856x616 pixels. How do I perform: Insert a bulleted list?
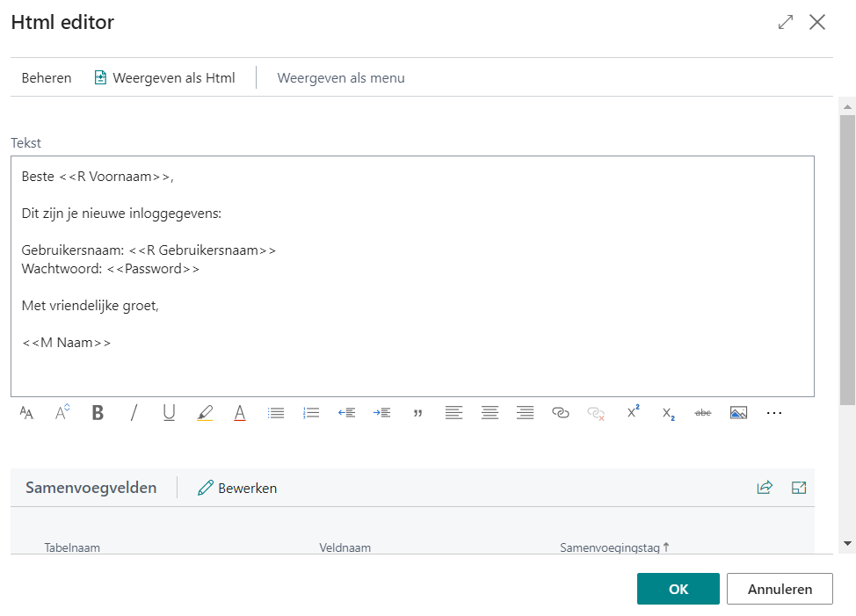click(x=276, y=413)
